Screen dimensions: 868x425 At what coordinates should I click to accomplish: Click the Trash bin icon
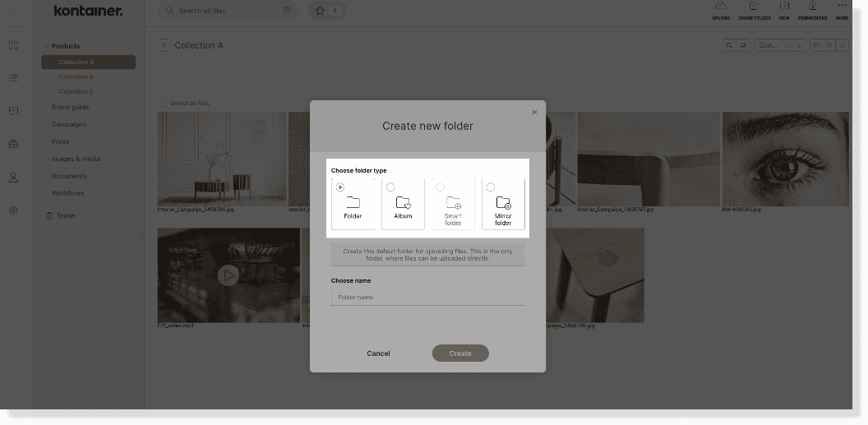pyautogui.click(x=49, y=216)
